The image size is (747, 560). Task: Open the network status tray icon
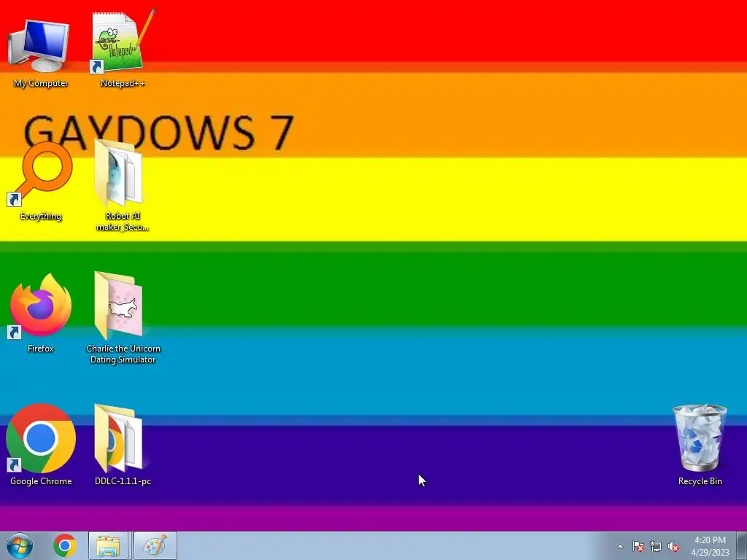point(656,547)
